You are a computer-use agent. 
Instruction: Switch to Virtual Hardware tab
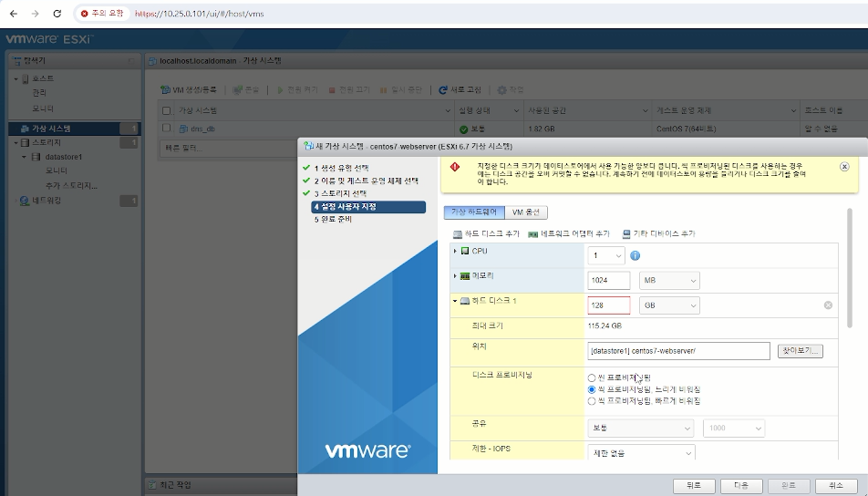coord(474,212)
